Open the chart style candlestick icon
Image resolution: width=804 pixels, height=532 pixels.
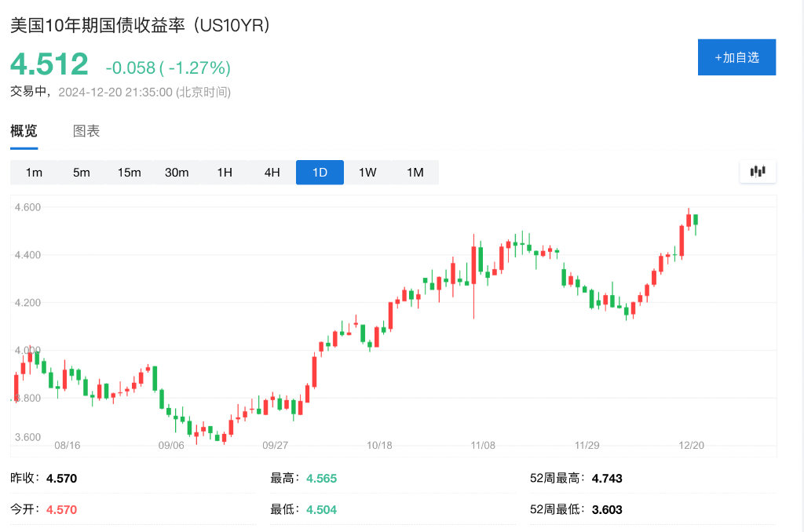click(757, 171)
